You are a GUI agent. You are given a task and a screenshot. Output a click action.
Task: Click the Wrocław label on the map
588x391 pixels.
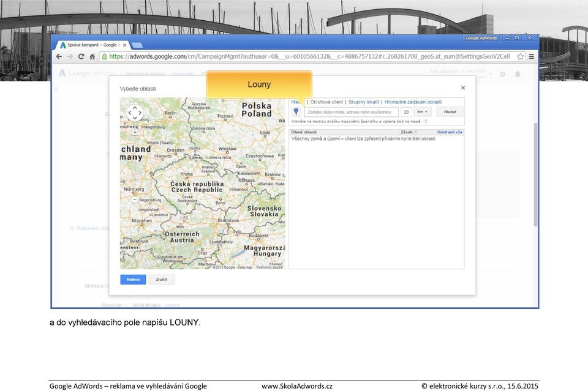coord(227,149)
